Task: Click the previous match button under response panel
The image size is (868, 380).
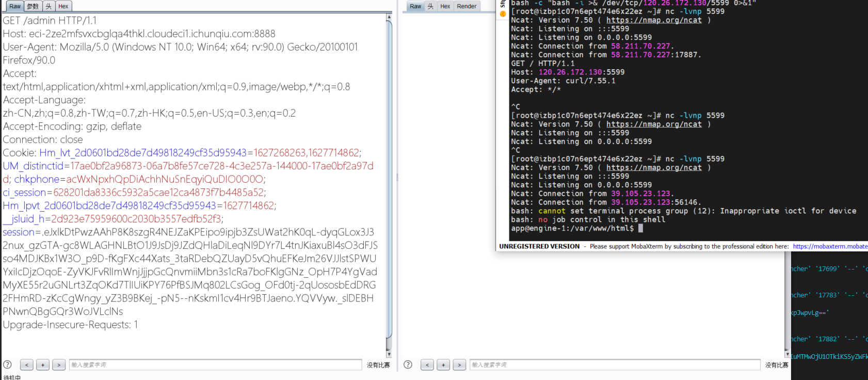Action: click(427, 365)
